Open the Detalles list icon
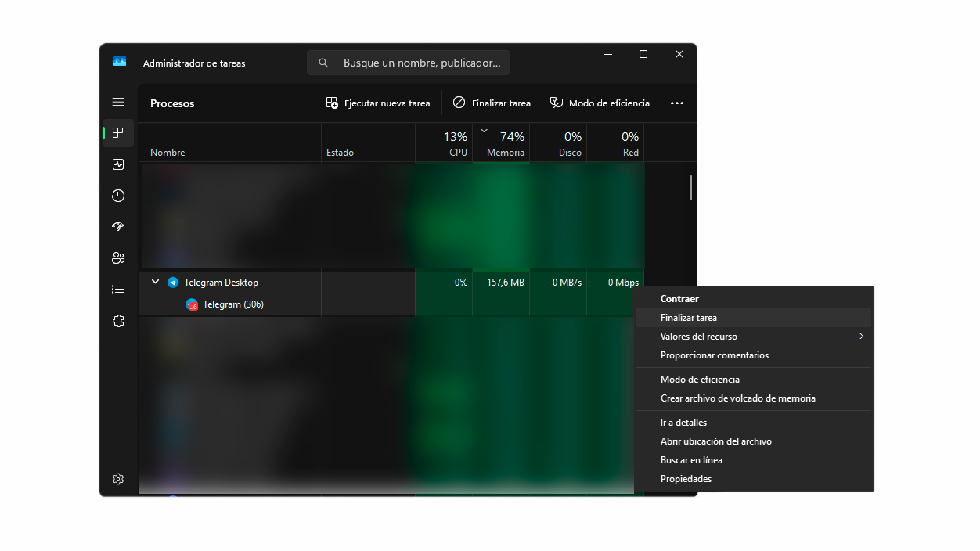Image resolution: width=980 pixels, height=551 pixels. point(118,289)
